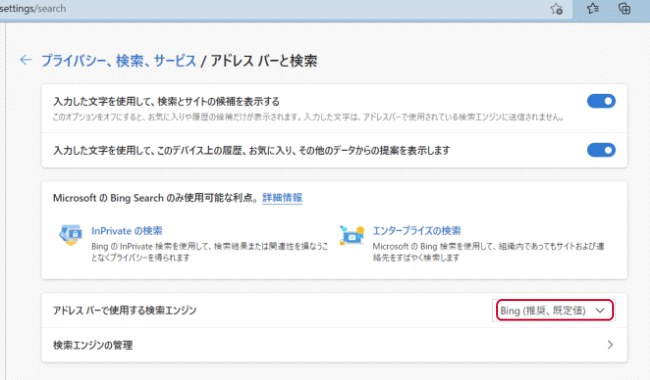Click the InPrivate の検索 icon
Screen dimensions: 650x380
(70, 235)
